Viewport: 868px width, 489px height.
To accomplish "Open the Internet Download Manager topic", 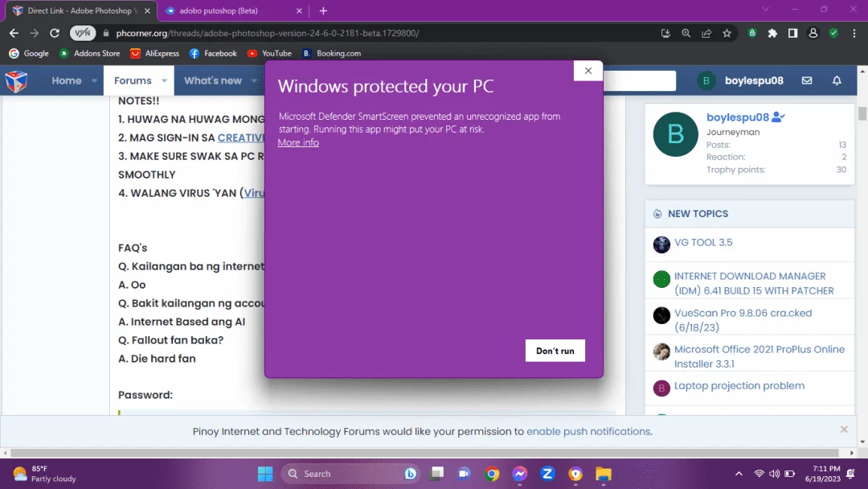I will click(754, 284).
